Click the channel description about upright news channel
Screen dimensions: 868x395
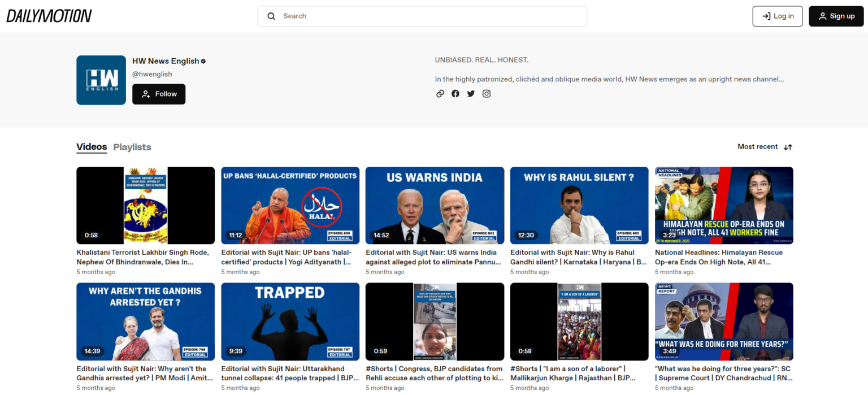coord(609,79)
